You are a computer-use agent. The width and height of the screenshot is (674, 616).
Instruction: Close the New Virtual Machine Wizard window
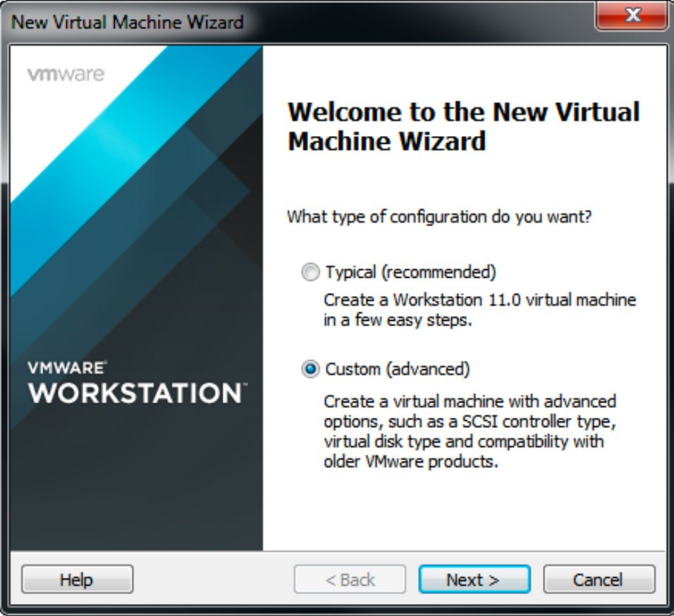632,16
